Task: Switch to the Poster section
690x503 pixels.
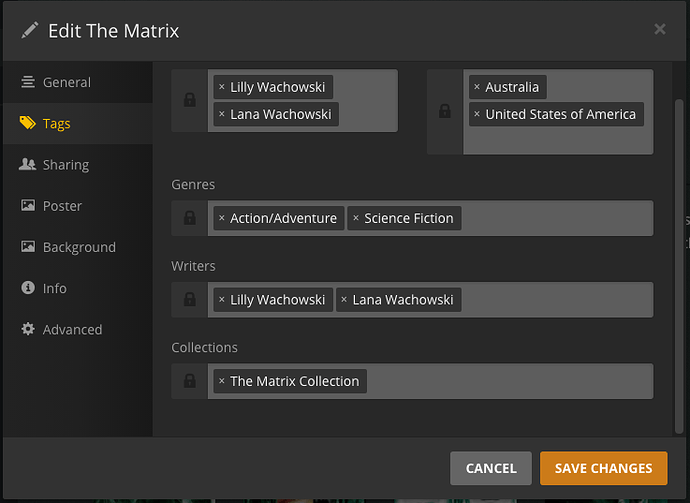Action: pyautogui.click(x=78, y=206)
